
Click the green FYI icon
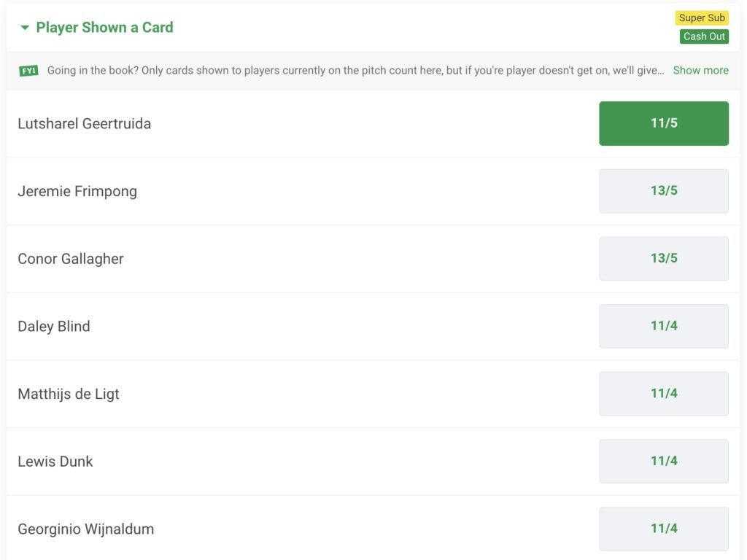[28, 71]
